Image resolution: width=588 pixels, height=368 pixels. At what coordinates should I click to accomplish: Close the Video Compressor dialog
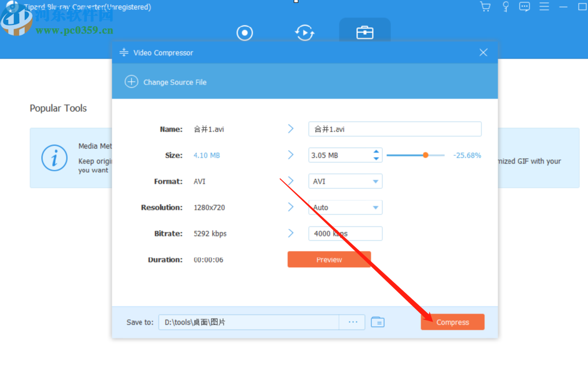483,53
